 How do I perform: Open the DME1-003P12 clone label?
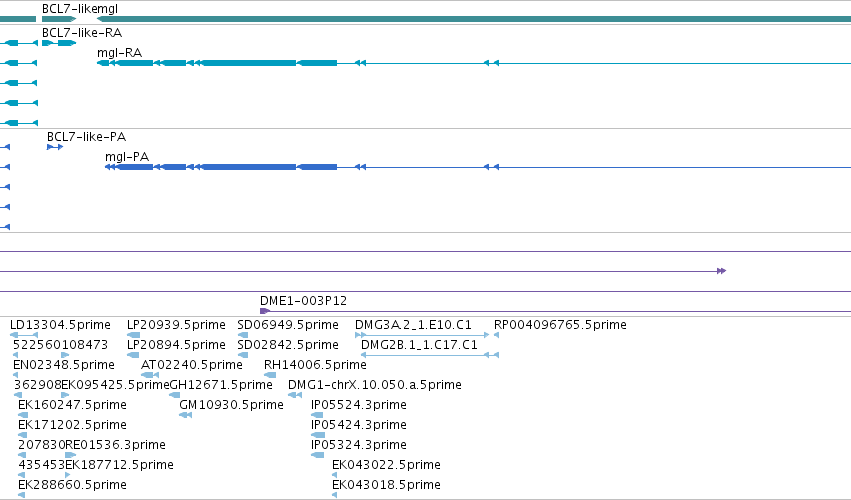(x=303, y=301)
